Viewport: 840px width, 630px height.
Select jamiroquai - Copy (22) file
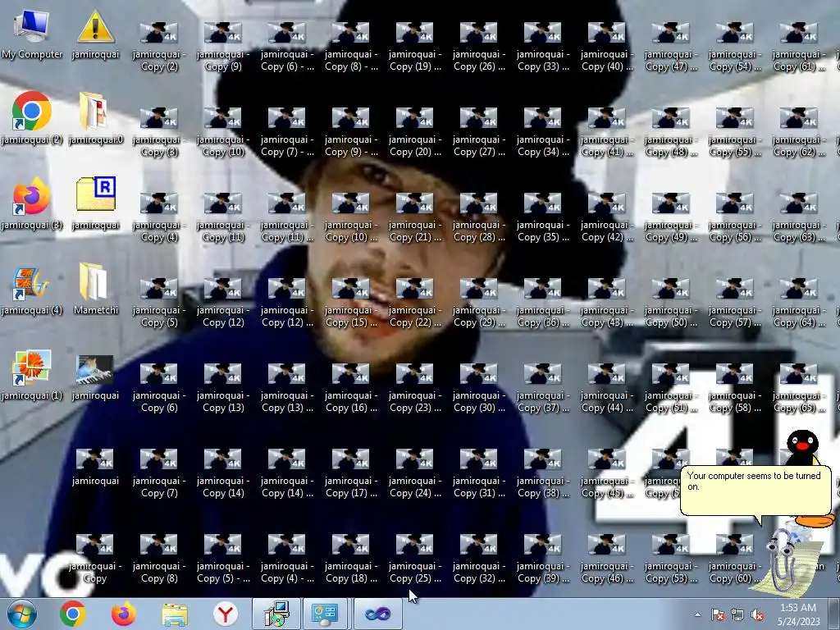(414, 302)
